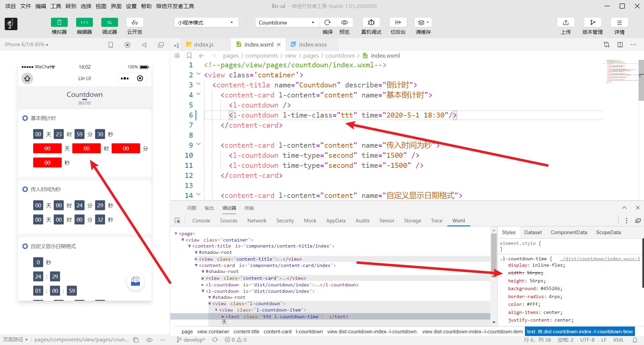The width and height of the screenshot is (644, 345).
Task: Open the AppData tab
Action: click(336, 221)
